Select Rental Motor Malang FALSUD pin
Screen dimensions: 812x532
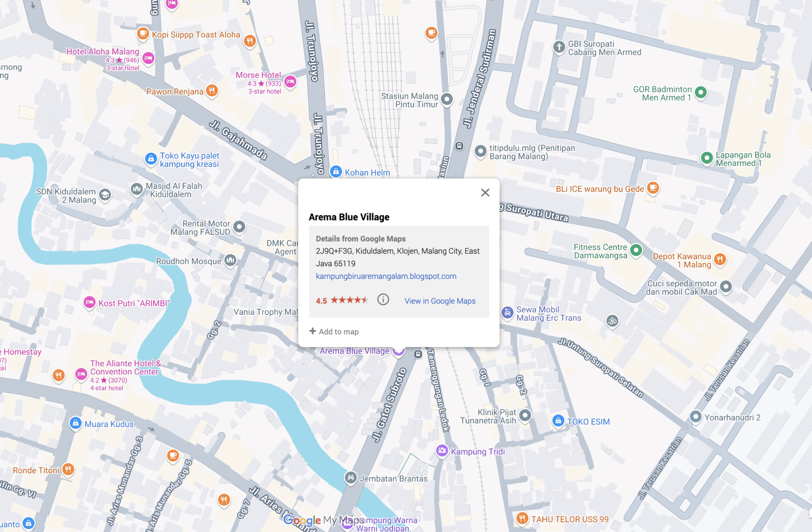pos(239,227)
